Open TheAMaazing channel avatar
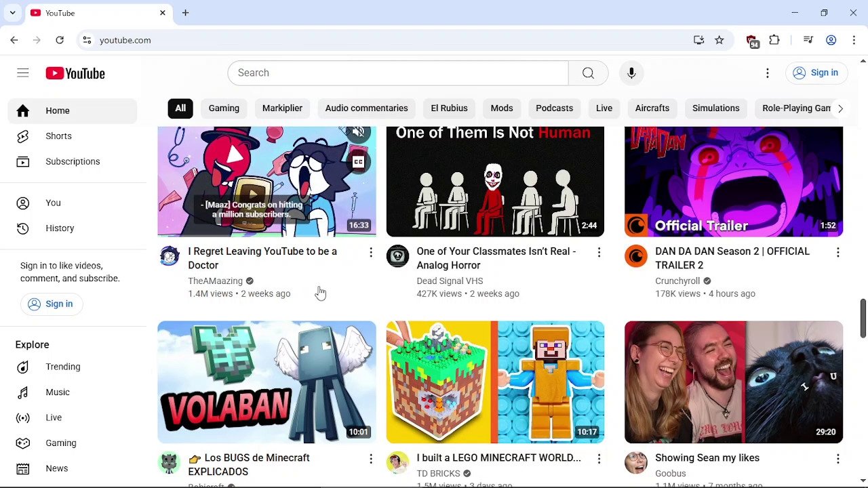The image size is (868, 488). pyautogui.click(x=170, y=256)
